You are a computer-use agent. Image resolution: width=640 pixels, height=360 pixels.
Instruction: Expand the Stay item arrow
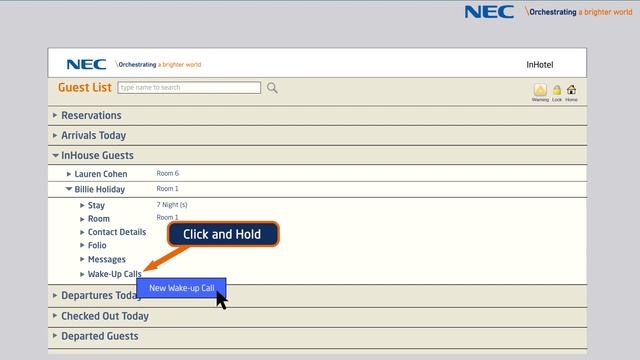(82, 205)
